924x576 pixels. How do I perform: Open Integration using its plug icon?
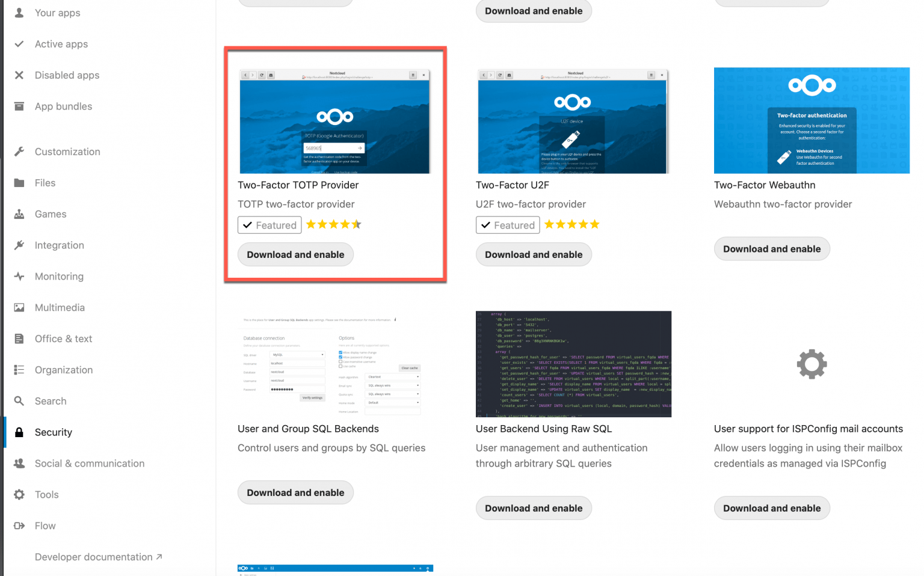pyautogui.click(x=19, y=245)
